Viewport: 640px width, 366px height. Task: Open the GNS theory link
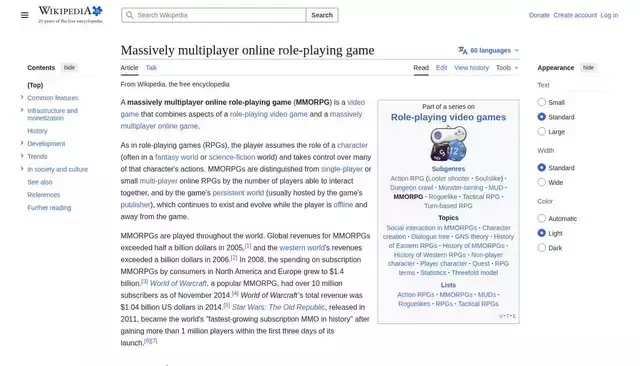pyautogui.click(x=471, y=236)
